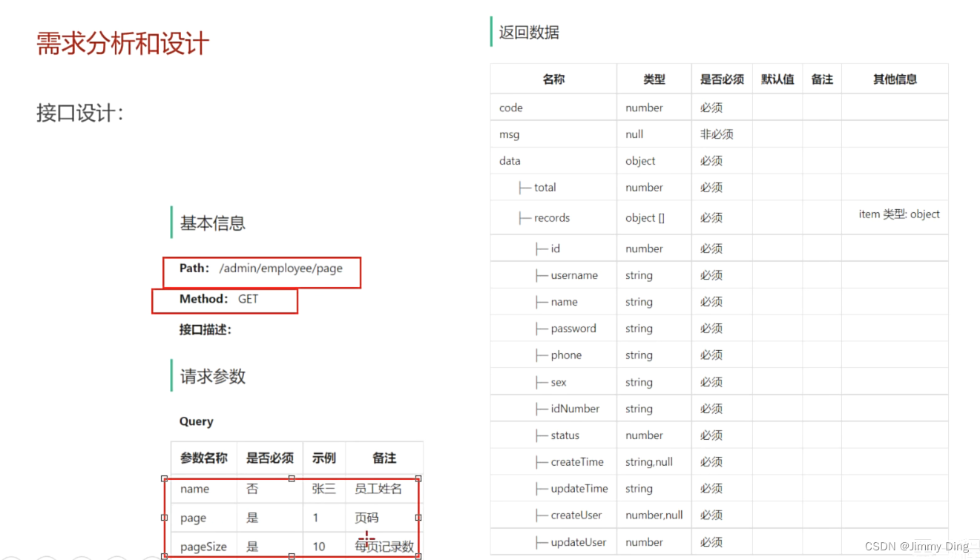Select the pageSize parameter cell
This screenshot has width=980, height=560.
[x=203, y=547]
